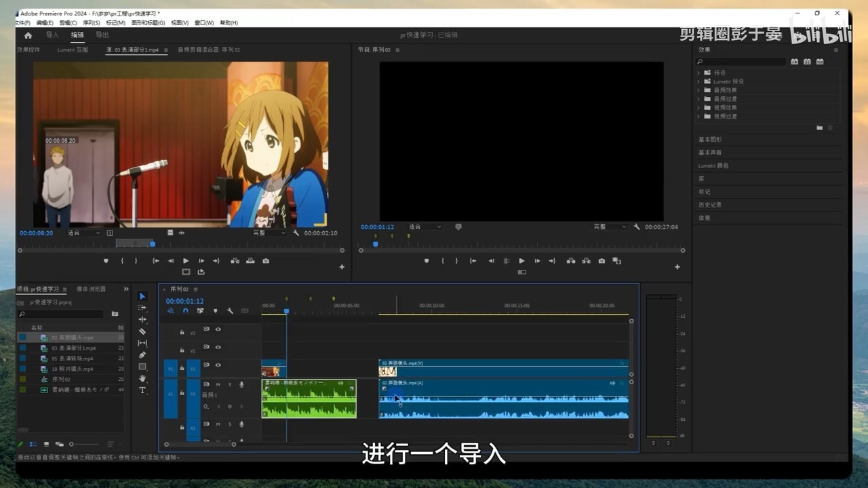Show hidden Project panel tabs chevron

tap(125, 289)
